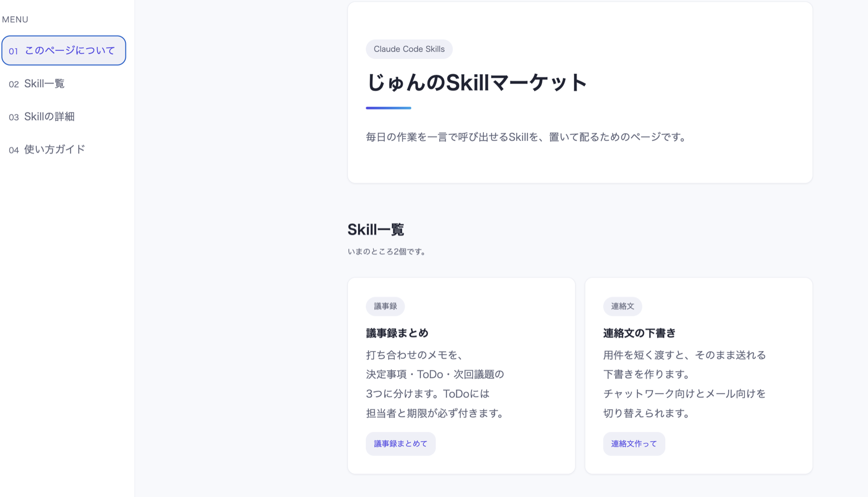Image resolution: width=868 pixels, height=497 pixels.
Task: Click the 議事録まとめて command chip
Action: (400, 443)
